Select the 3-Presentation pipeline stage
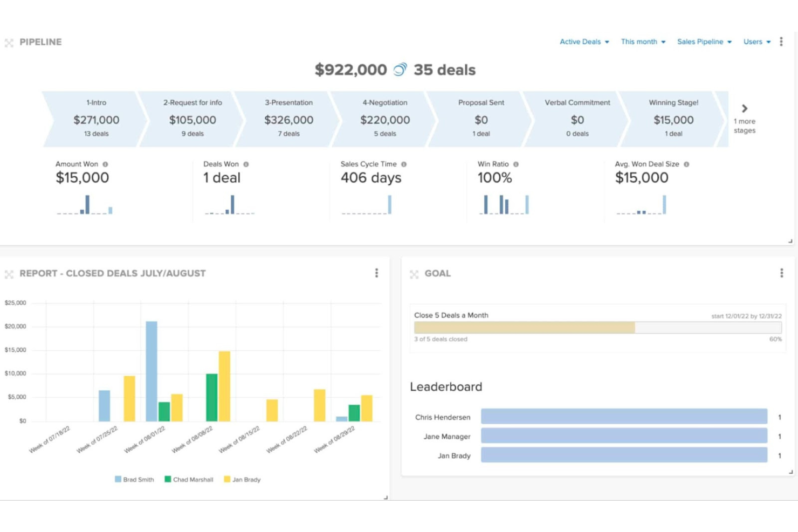The image size is (798, 532). pyautogui.click(x=288, y=119)
